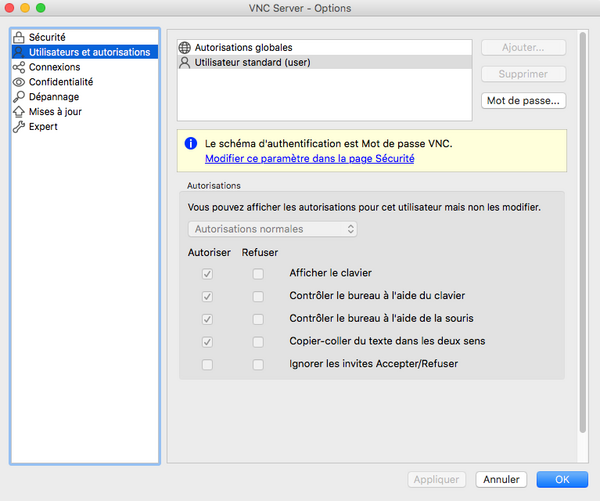Image resolution: width=600 pixels, height=501 pixels.
Task: Select Utilisateur standard (user) entry
Action: (325, 62)
